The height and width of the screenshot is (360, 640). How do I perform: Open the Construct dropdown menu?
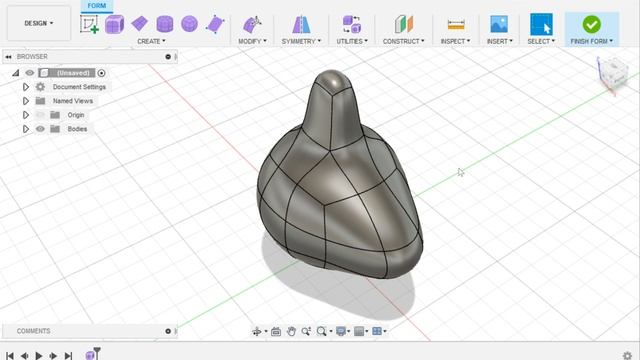pyautogui.click(x=403, y=41)
